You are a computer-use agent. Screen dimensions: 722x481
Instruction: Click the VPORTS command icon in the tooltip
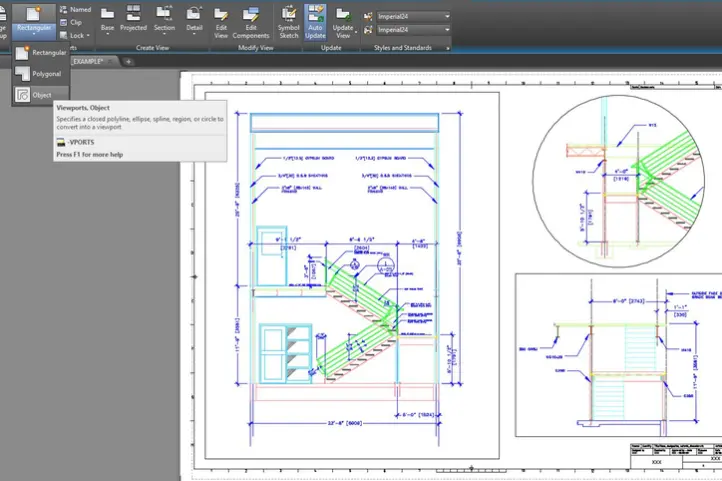61,142
